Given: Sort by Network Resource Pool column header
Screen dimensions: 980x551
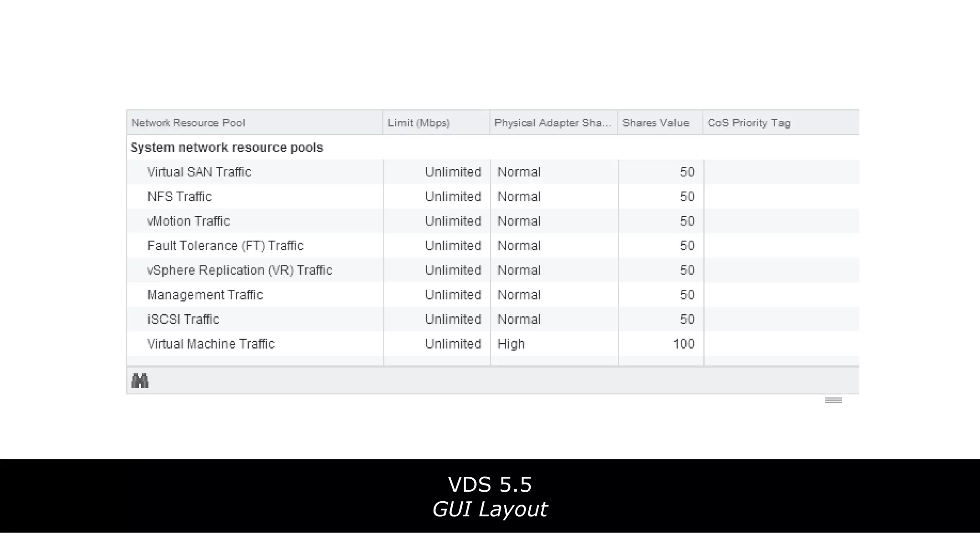Looking at the screenshot, I should tap(255, 123).
